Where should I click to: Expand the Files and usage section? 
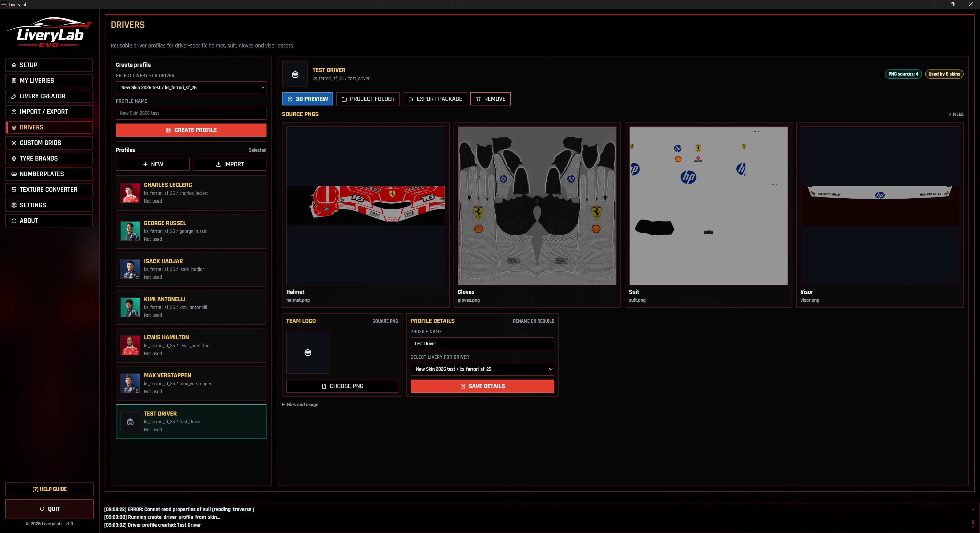[x=300, y=404]
